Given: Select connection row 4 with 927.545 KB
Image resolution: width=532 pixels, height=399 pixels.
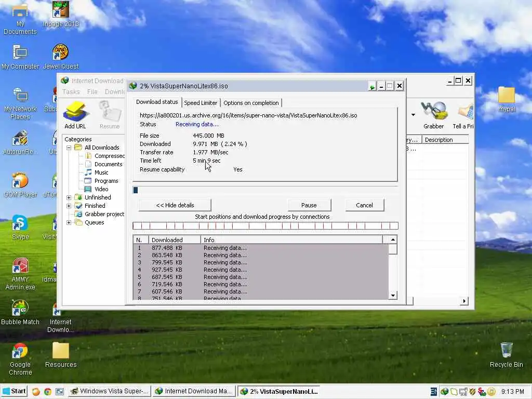Looking at the screenshot, I should coord(261,270).
